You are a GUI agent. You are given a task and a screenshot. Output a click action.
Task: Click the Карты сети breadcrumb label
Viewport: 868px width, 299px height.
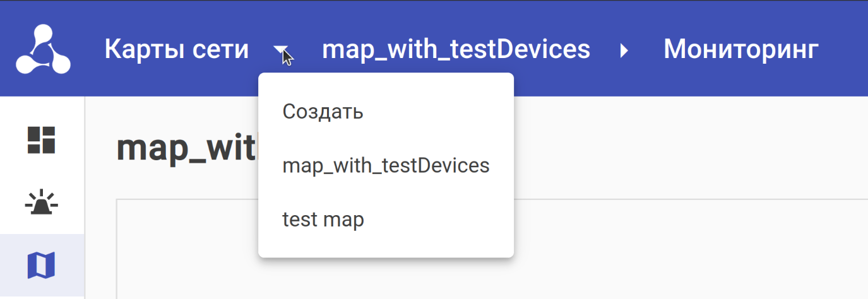tap(177, 49)
